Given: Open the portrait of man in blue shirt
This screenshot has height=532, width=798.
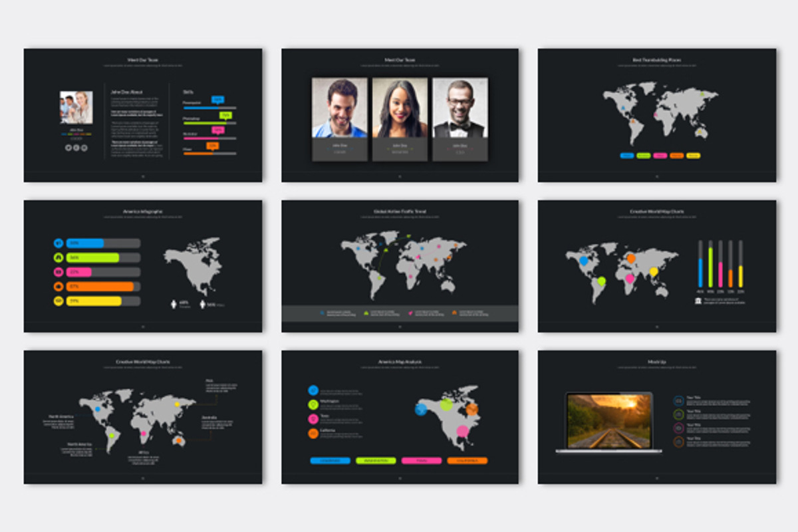Looking at the screenshot, I should (340, 108).
